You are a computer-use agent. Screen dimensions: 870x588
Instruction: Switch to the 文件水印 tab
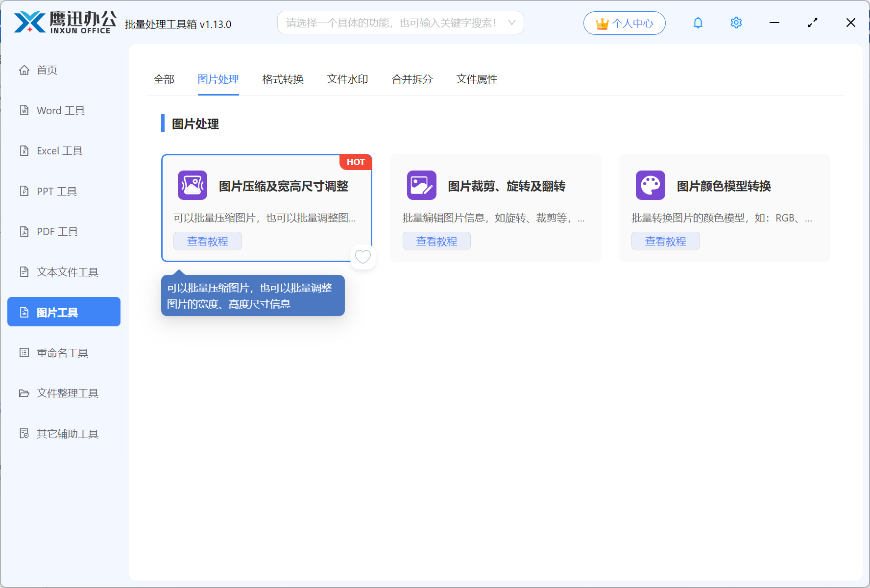coord(347,79)
